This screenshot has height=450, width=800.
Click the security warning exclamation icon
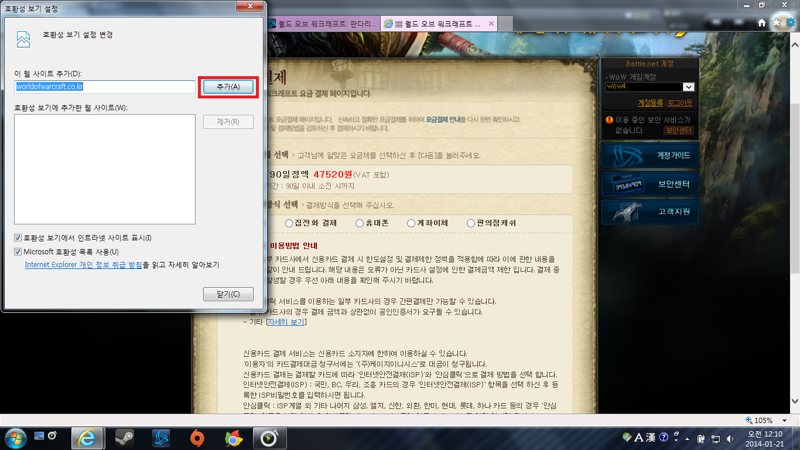pos(609,120)
